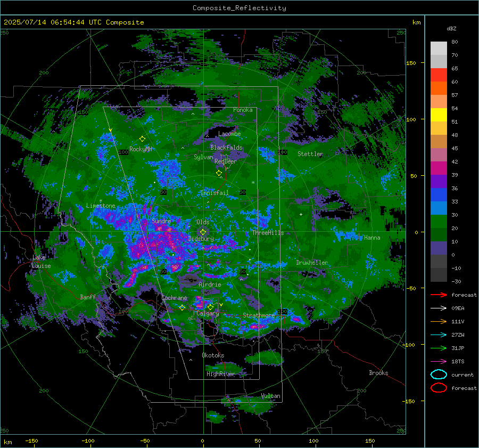Click yellow diamond marker above Calgary
Viewport: 479px width, 448px height.
(x=210, y=307)
